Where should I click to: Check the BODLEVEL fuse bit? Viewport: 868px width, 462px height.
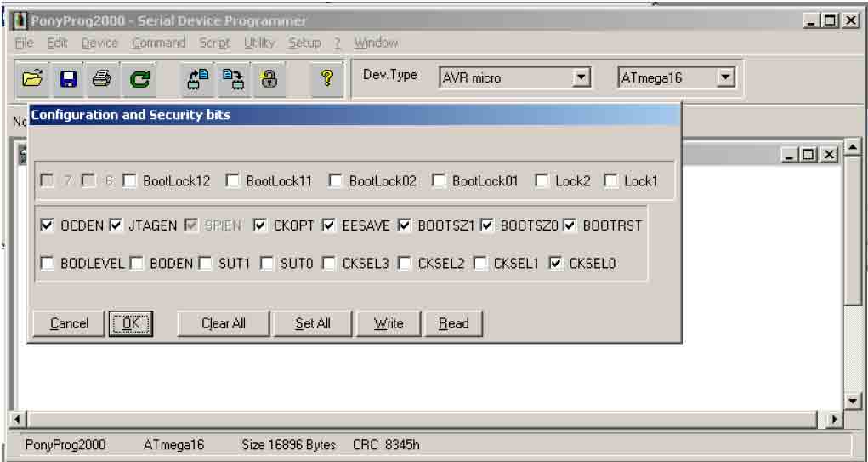48,264
